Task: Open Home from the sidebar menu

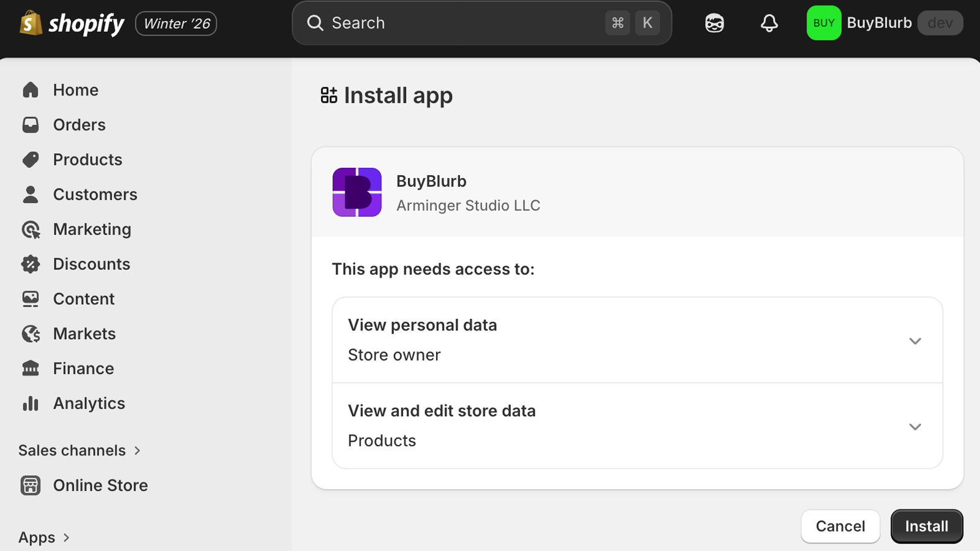Action: [x=75, y=89]
